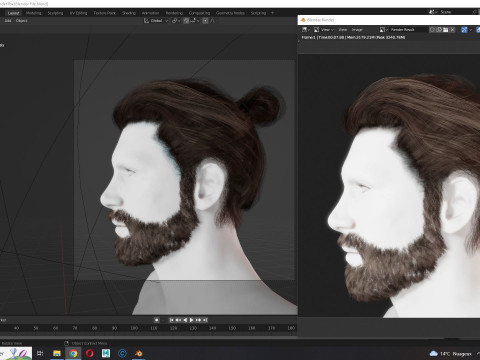Image resolution: width=480 pixels, height=360 pixels.
Task: Add a new workspace with plus icon
Action: click(272, 13)
